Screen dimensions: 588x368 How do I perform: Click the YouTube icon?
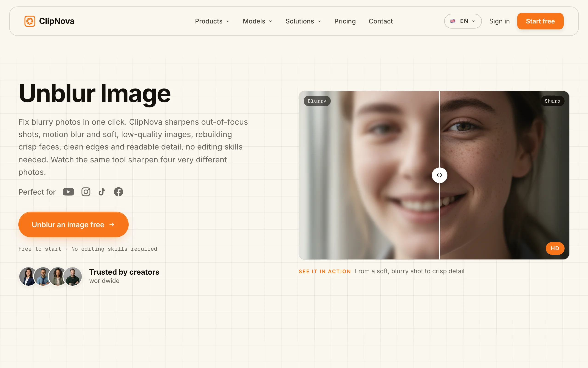click(68, 192)
